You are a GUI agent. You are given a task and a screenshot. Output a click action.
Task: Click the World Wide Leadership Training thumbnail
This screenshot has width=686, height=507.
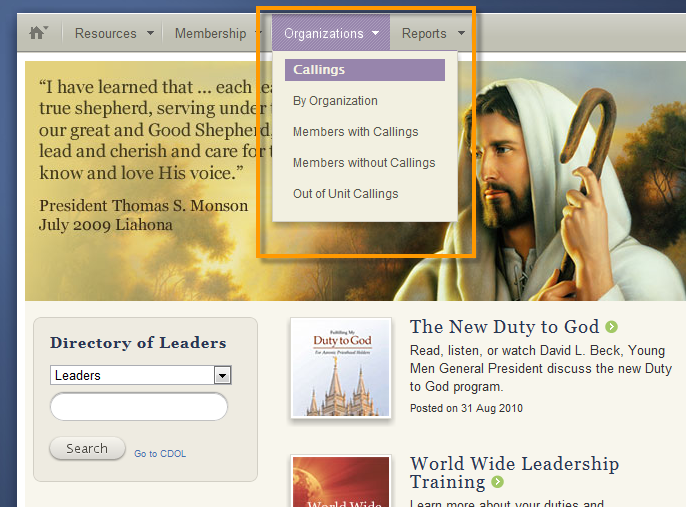point(341,481)
